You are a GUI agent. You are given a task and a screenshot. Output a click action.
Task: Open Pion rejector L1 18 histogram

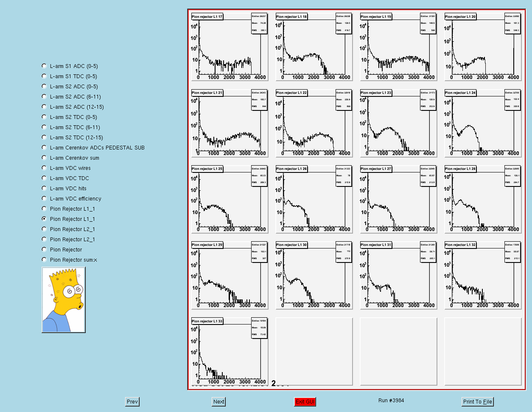314,47
